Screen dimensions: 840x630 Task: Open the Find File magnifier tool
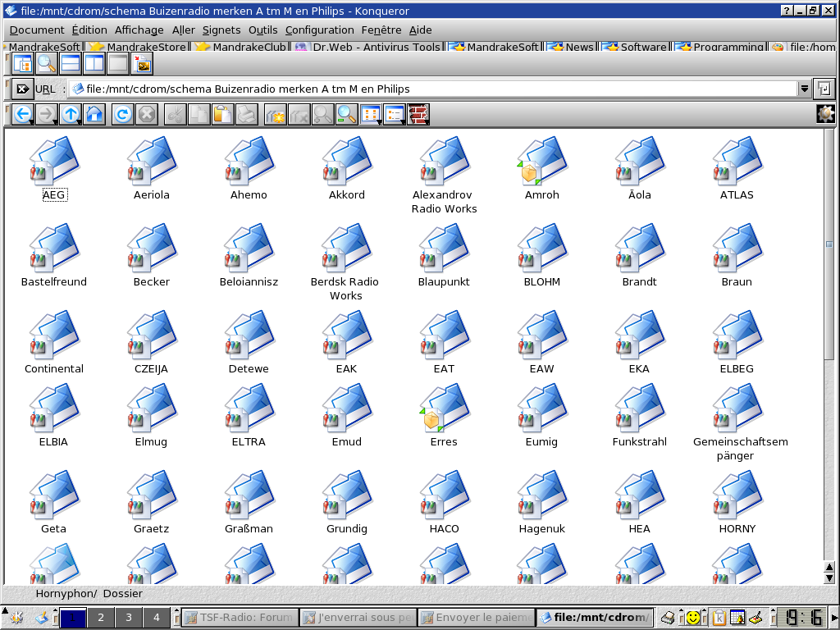click(x=47, y=64)
